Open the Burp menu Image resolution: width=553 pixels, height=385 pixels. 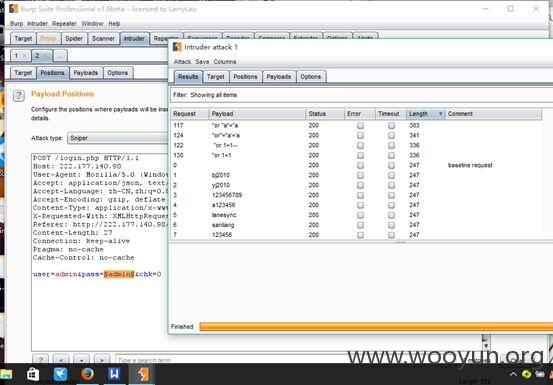[x=16, y=24]
